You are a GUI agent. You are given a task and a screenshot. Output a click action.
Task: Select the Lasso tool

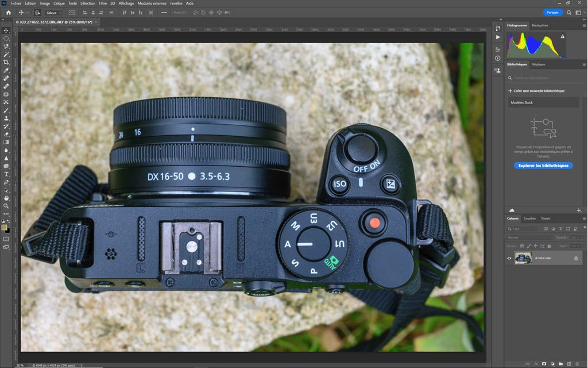coord(6,46)
